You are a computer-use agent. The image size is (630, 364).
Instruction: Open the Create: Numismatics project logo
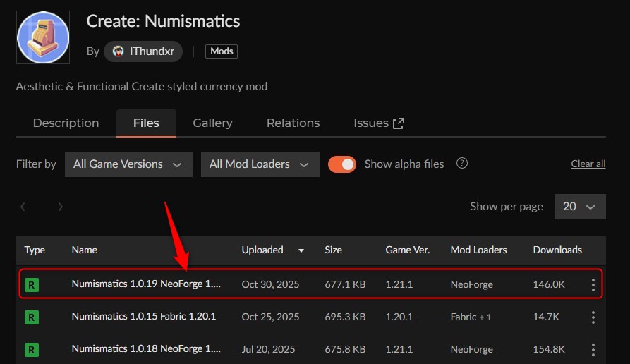coord(43,37)
